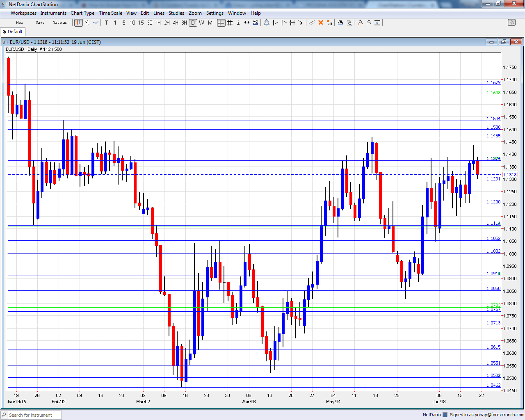525x420 pixels.
Task: Select the daily (D) time scale
Action: pos(193,23)
